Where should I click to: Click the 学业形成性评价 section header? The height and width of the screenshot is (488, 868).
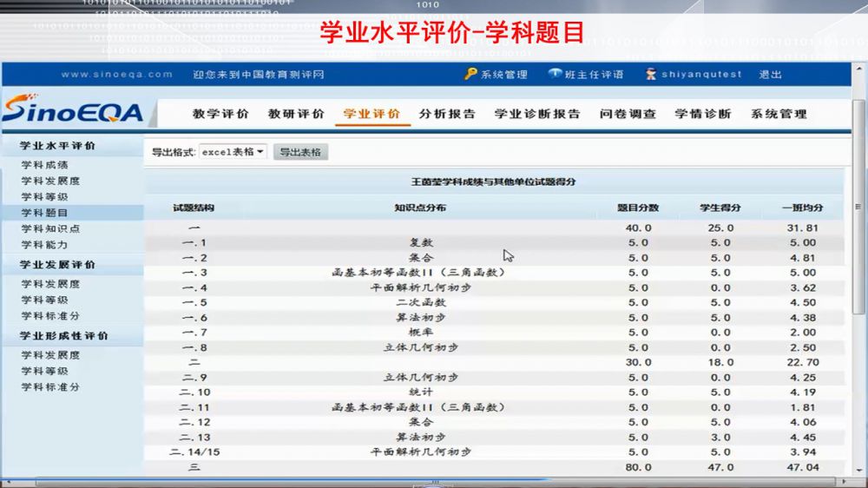64,336
